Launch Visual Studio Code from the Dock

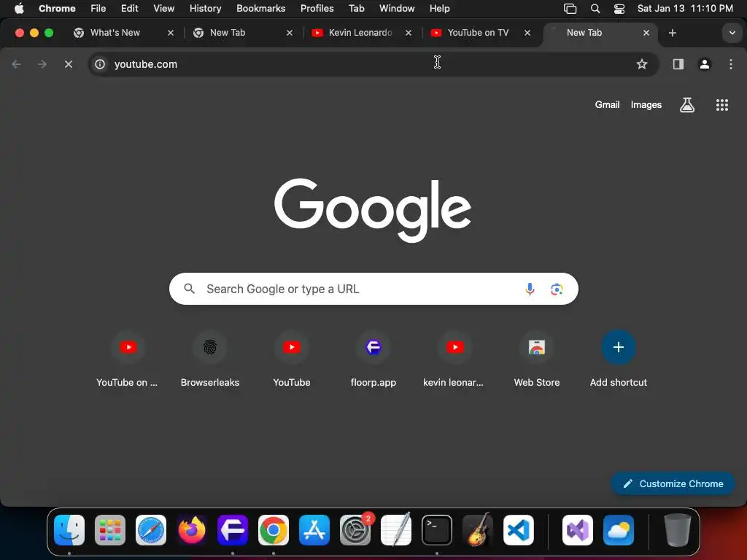point(519,530)
